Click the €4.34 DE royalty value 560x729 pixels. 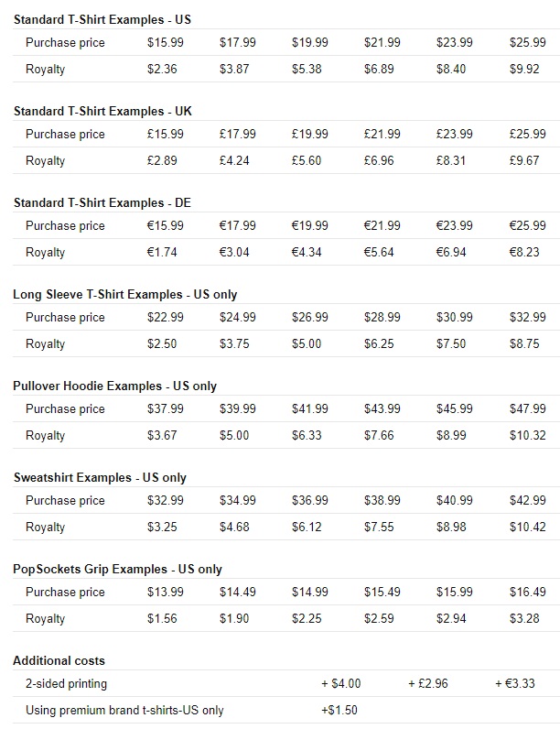307,252
